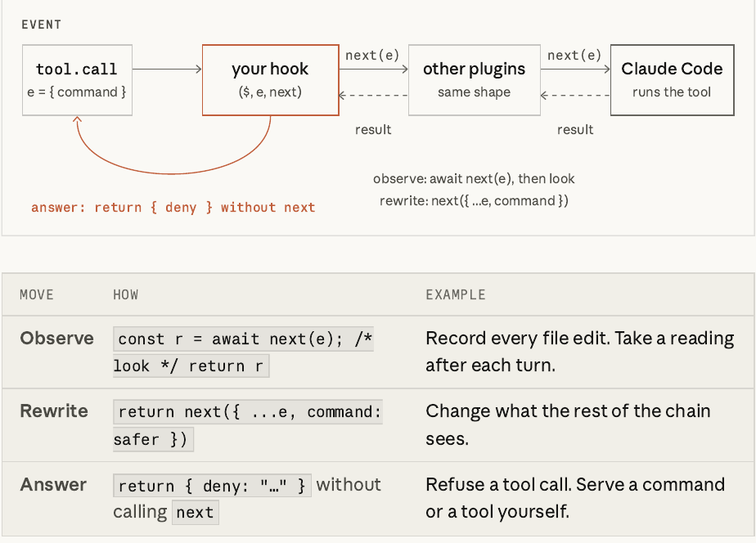Click the HOW column header

pos(126,295)
